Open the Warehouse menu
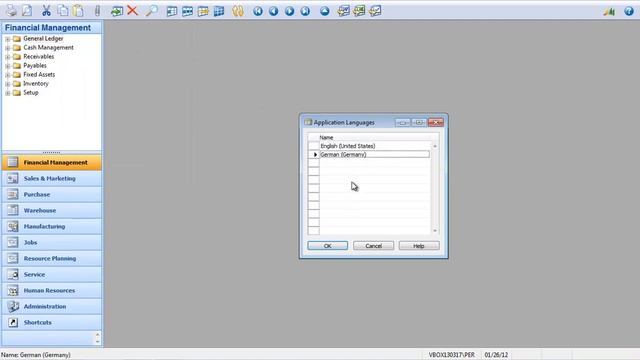 pos(52,210)
